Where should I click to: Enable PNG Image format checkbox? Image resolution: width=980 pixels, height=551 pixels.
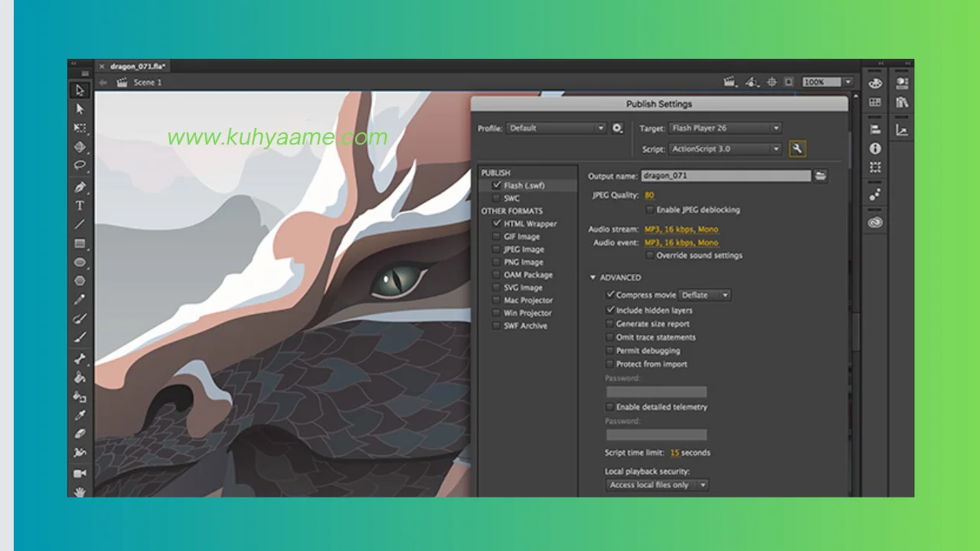coord(497,262)
